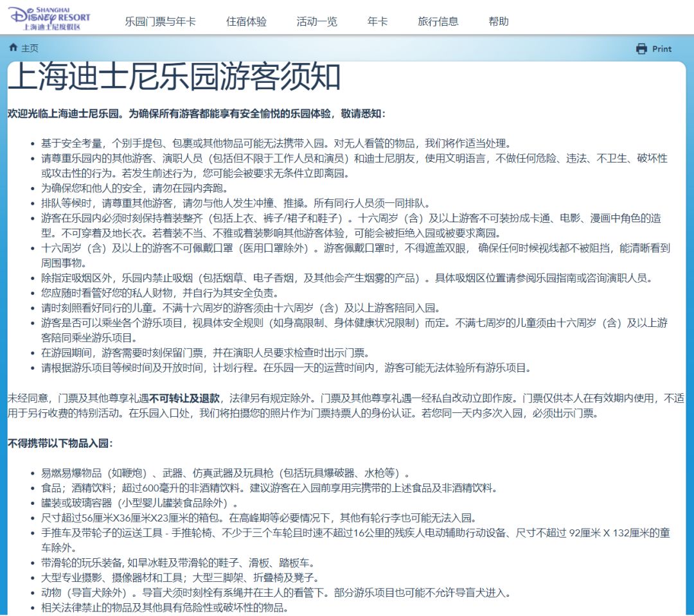Open the 帮助 menu
The height and width of the screenshot is (616, 694).
coord(499,21)
